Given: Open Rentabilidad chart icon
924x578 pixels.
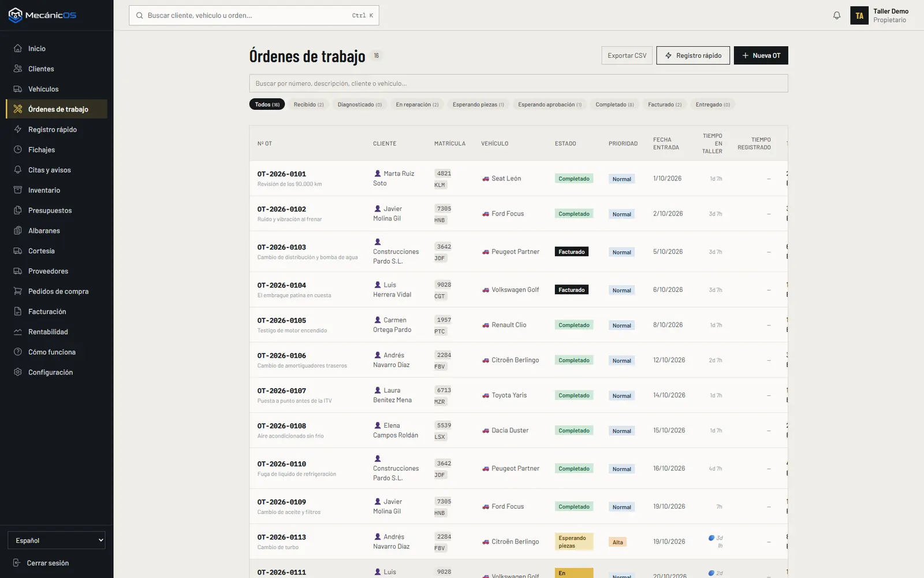Looking at the screenshot, I should click(x=18, y=332).
